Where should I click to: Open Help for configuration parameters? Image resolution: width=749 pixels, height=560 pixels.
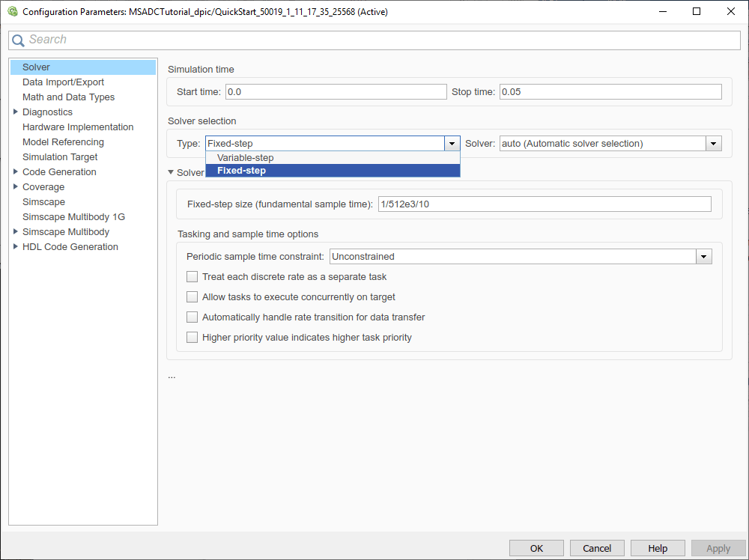click(658, 548)
